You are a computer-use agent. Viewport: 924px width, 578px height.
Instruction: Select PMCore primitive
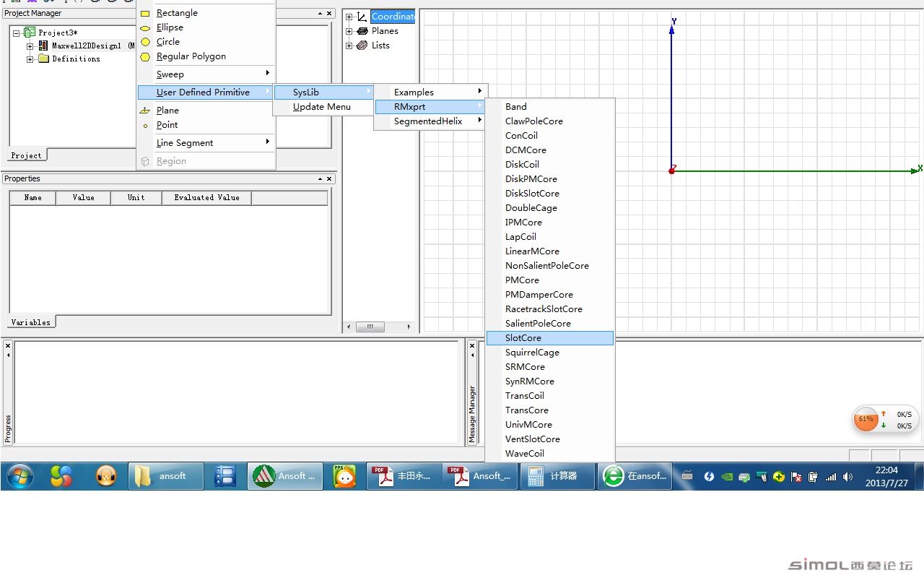tap(550, 280)
